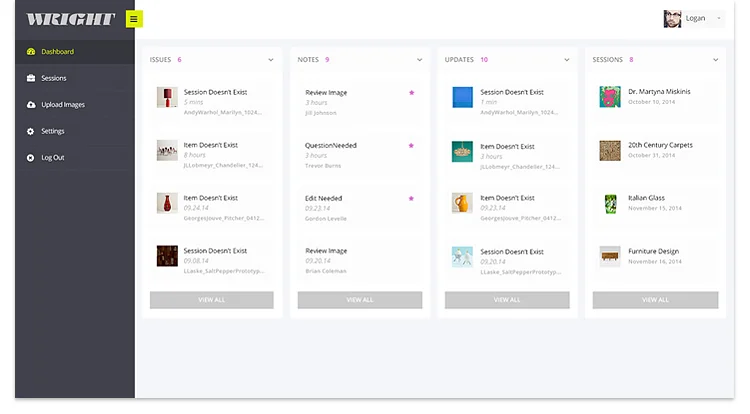This screenshot has height=414, width=750.
Task: Open the red lamp issue thumbnail
Action: click(167, 97)
